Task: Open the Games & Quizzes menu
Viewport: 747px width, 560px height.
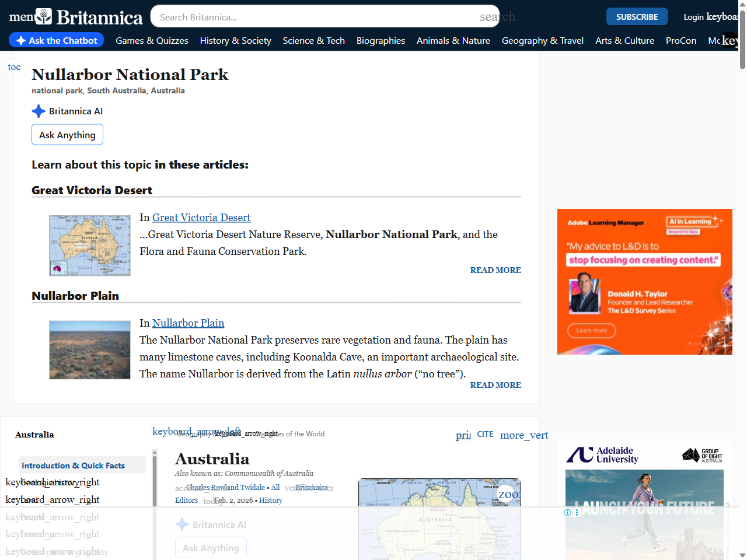Action: coord(152,40)
